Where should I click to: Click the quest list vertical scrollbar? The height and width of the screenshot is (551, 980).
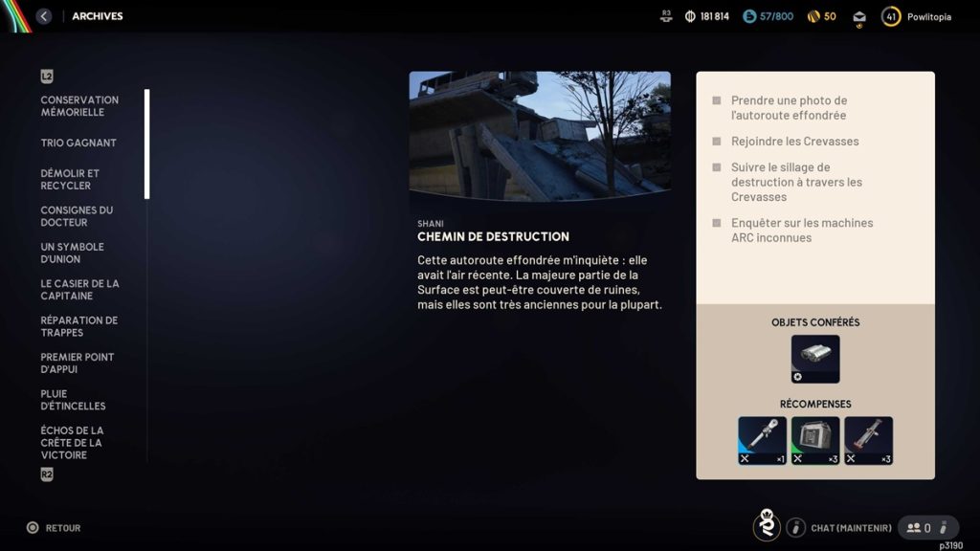pos(146,143)
